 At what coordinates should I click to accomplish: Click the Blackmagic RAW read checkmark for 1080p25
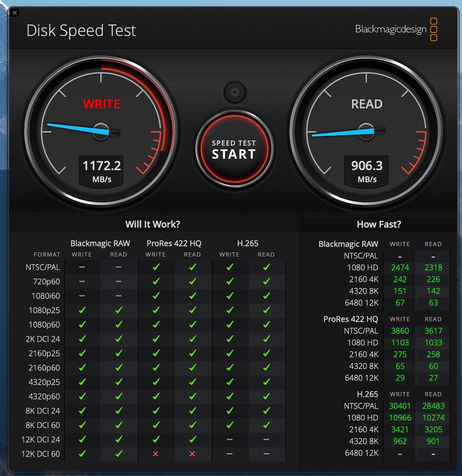tap(119, 310)
